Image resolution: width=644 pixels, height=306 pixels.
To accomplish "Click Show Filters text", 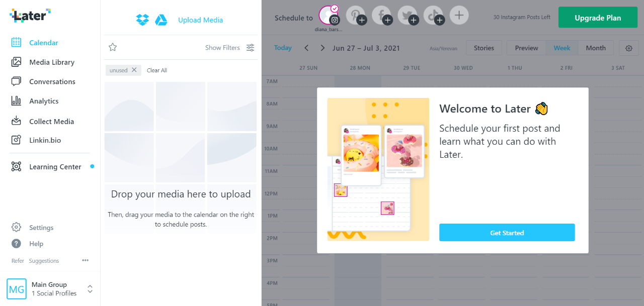I will point(222,48).
